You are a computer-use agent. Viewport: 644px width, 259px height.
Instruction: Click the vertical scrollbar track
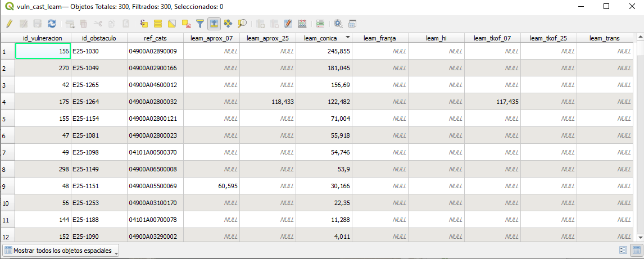(x=640, y=144)
